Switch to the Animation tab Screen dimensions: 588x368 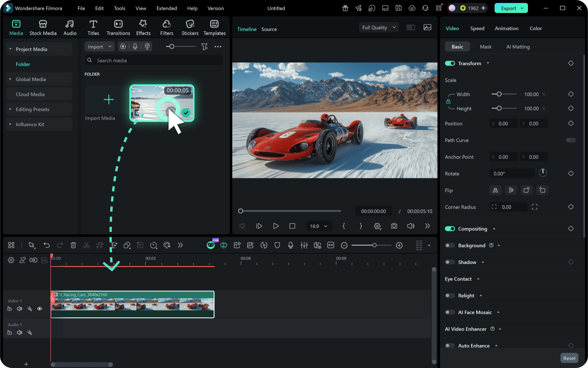[x=506, y=28]
